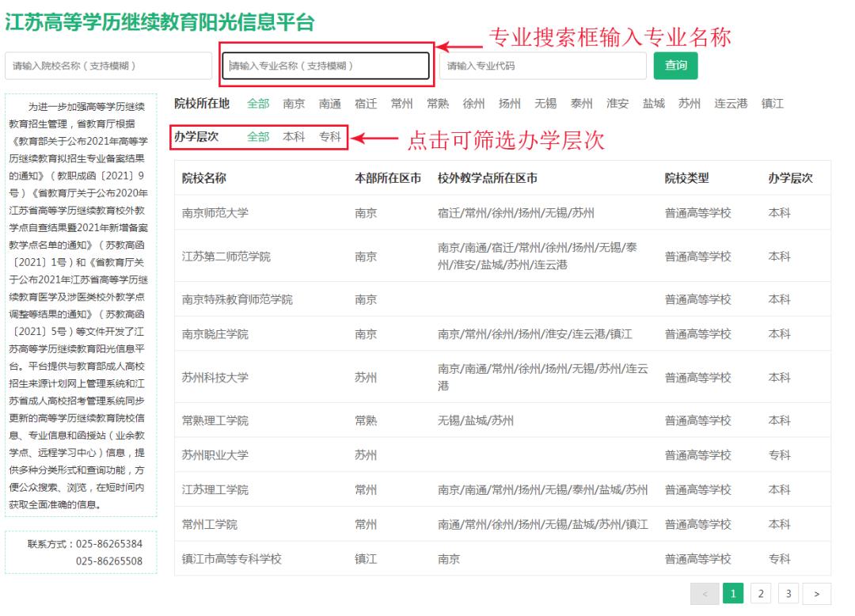Filter location by 宿迁
Image resolution: width=855 pixels, height=616 pixels.
pyautogui.click(x=366, y=104)
